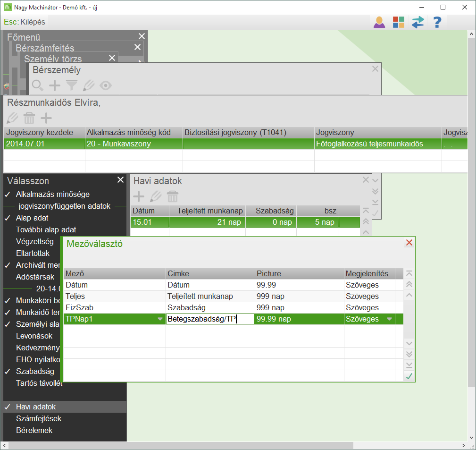
Task: Open Bérelemek from the left menu
Action: [34, 430]
